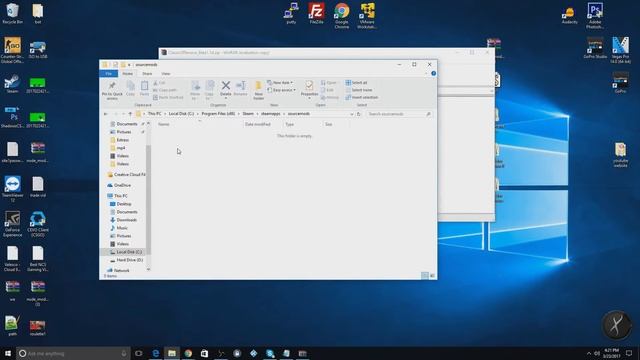Open the Windows Start menu

[x=8, y=353]
